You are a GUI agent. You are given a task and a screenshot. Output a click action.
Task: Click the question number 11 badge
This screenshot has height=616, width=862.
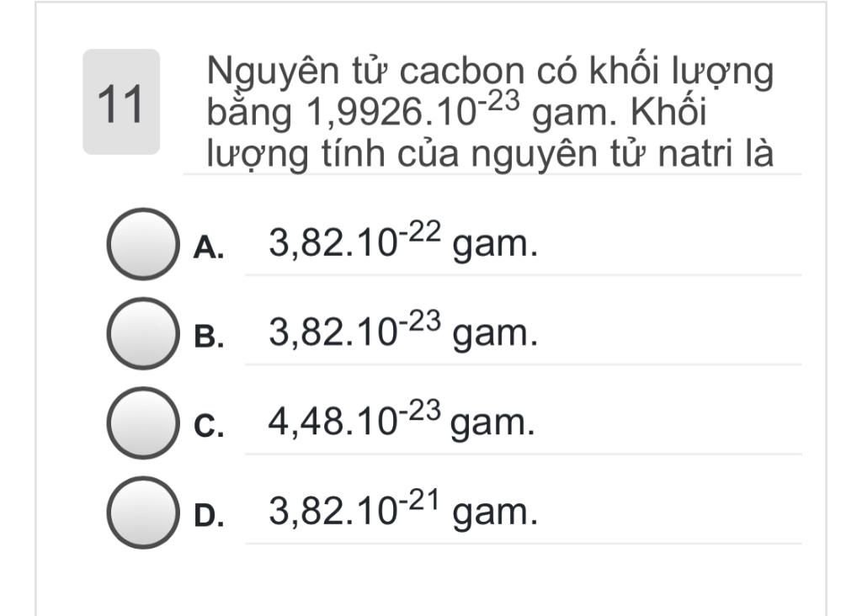click(121, 102)
